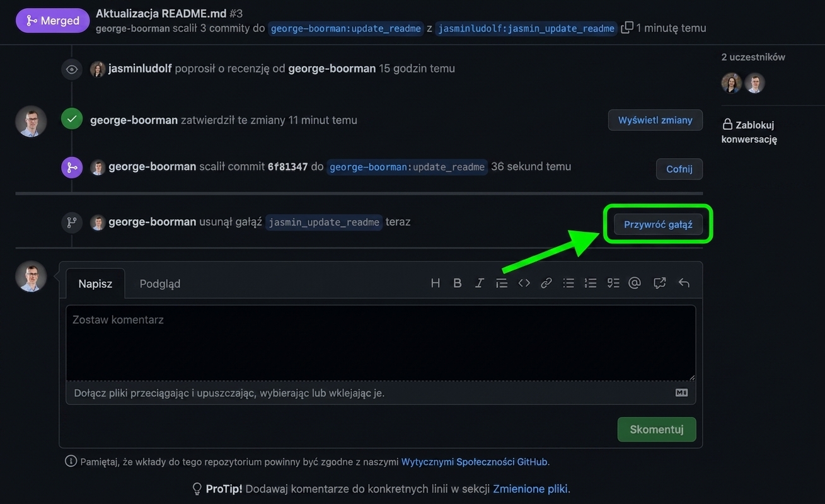Click the 'Dołącz pliki' attachment area

(x=381, y=392)
